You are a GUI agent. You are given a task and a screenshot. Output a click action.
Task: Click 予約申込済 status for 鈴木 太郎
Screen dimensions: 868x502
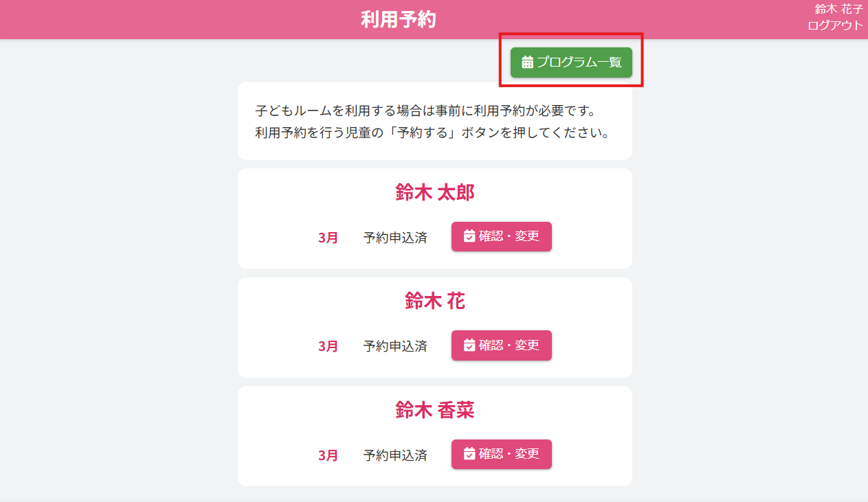click(x=395, y=238)
